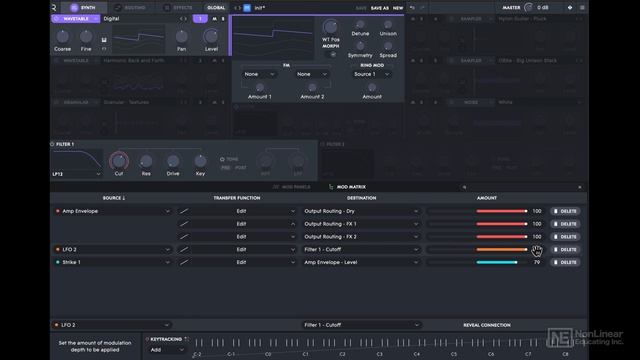Switch to the Routing tab
This screenshot has width=640, height=360.
(130, 8)
